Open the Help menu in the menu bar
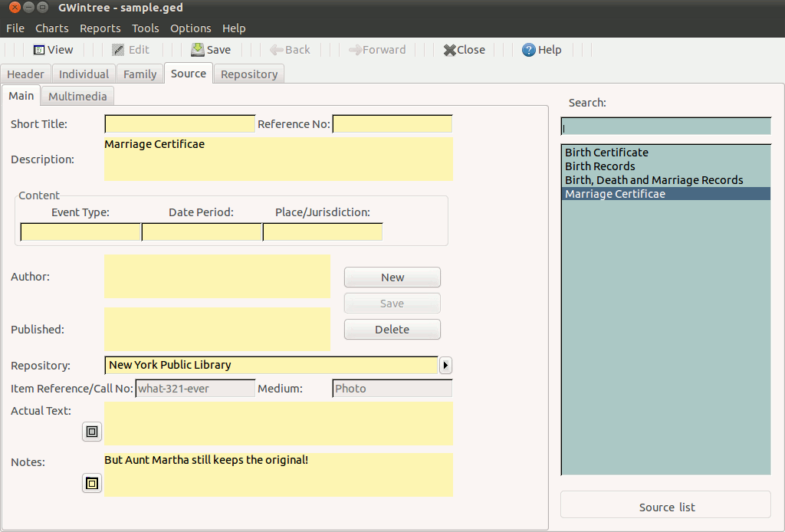The image size is (785, 532). 234,28
